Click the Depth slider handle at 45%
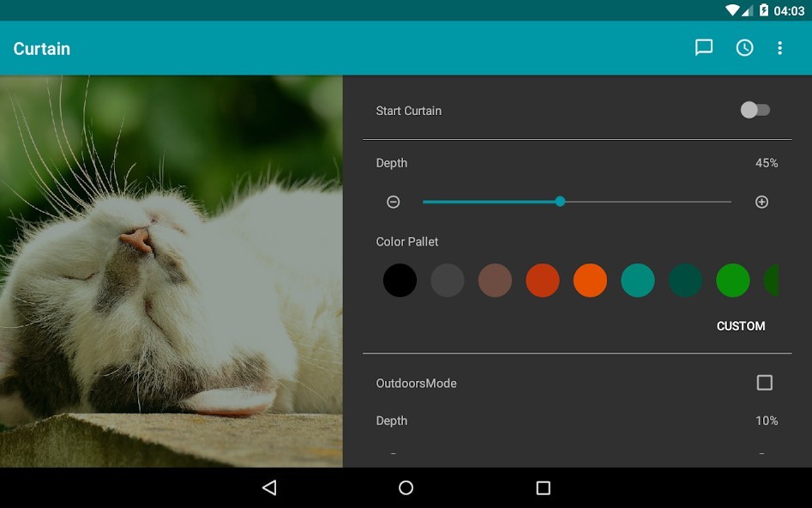Screen dimensions: 812x508 click(560, 202)
